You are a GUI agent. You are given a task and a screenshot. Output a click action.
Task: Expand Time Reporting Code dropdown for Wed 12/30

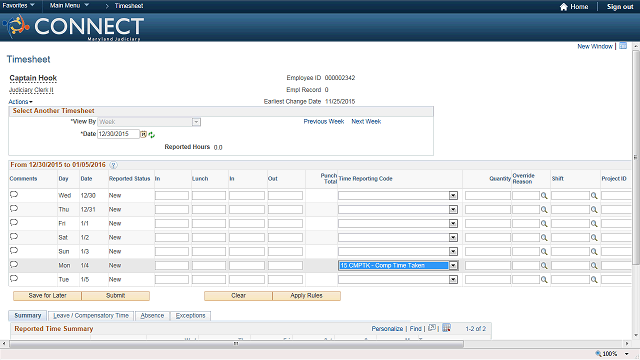[453, 196]
